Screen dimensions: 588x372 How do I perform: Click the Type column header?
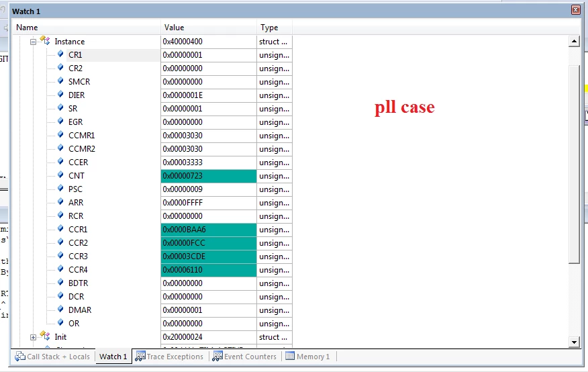(x=275, y=28)
